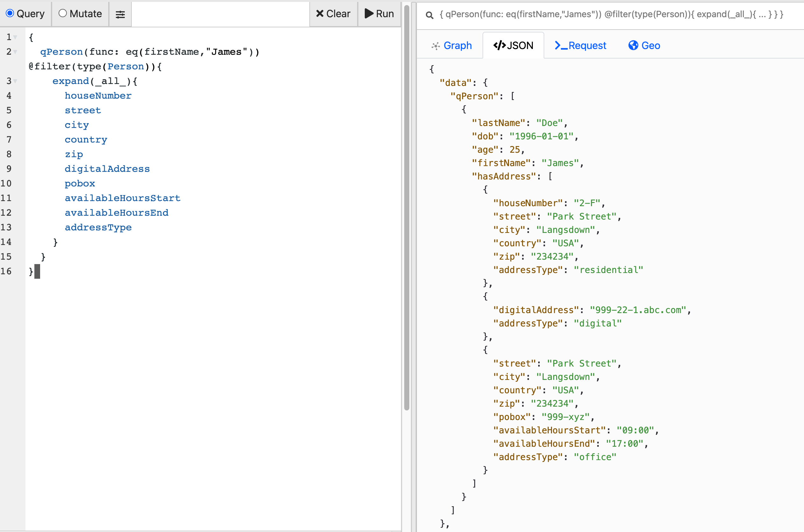Image resolution: width=804 pixels, height=532 pixels.
Task: Click the "hasAddress" key in JSON
Action: 504,176
